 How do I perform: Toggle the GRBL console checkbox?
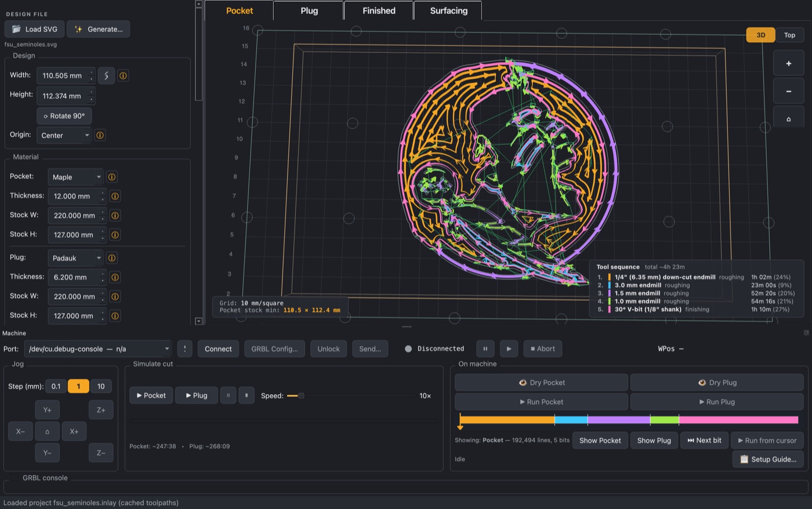(x=14, y=478)
